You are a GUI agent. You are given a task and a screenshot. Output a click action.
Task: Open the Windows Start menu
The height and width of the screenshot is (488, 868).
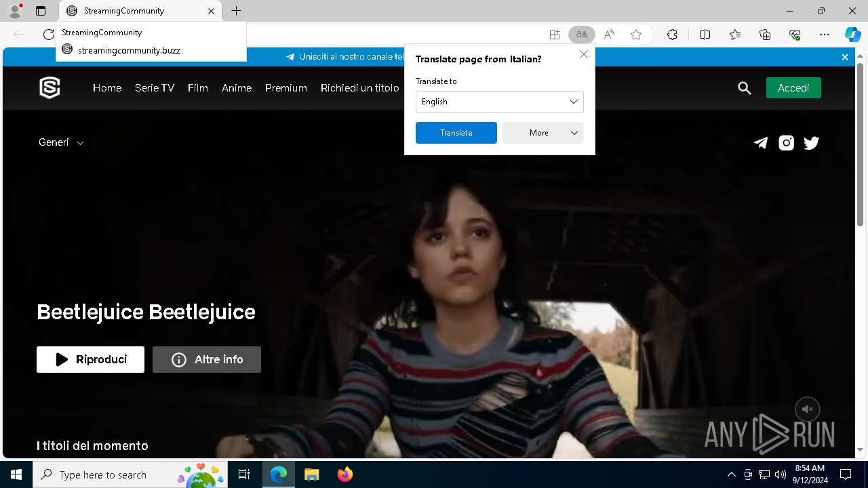(16, 474)
